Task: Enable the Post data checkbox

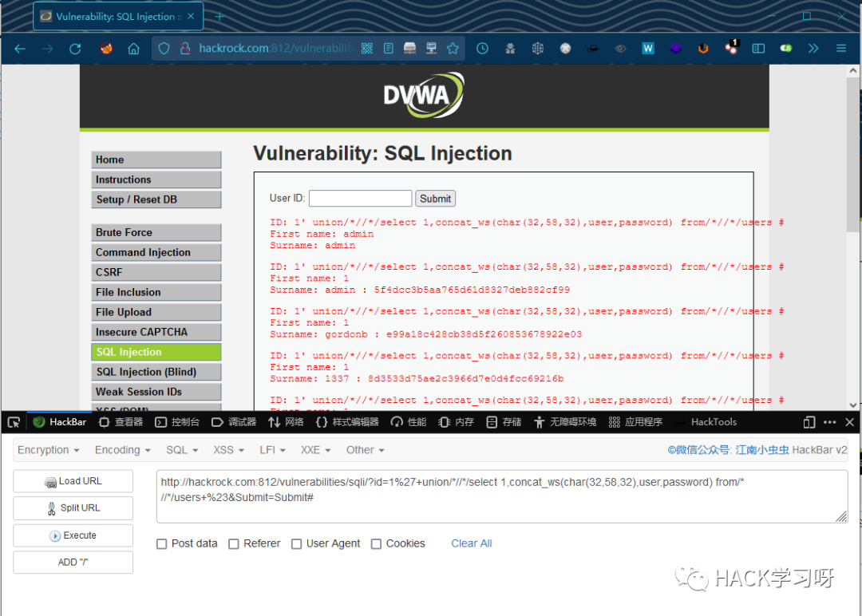Action: pos(161,544)
